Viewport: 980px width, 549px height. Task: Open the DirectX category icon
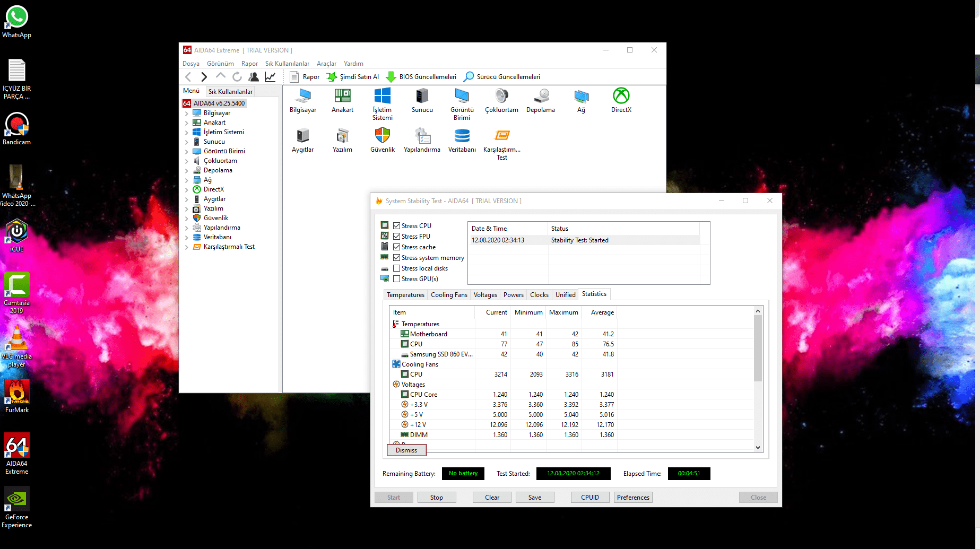click(x=621, y=101)
